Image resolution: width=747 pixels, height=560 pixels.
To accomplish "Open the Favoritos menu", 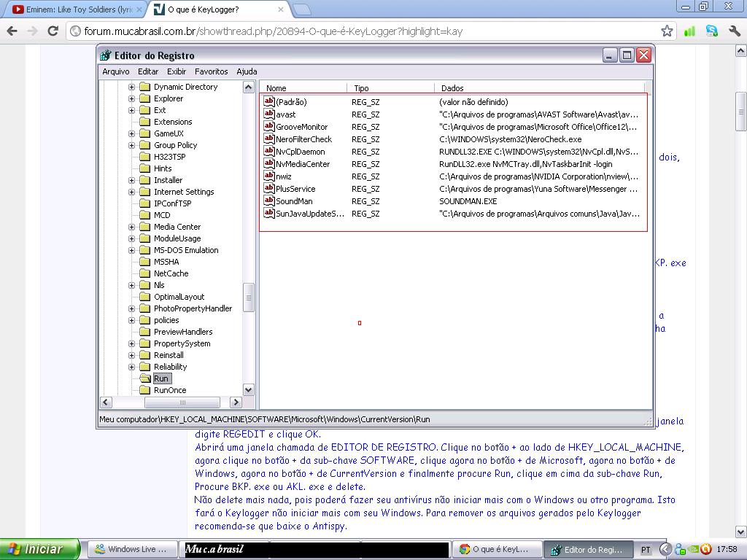I will pyautogui.click(x=211, y=71).
